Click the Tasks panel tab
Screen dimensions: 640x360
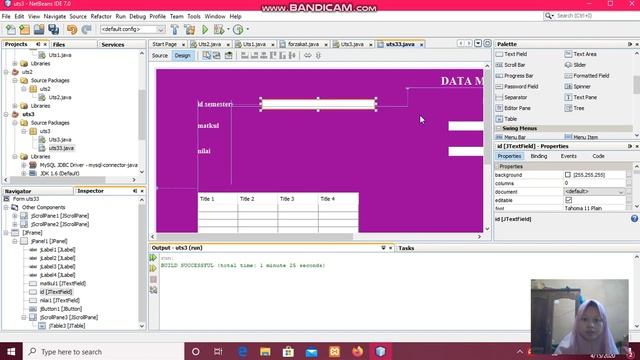(x=406, y=248)
